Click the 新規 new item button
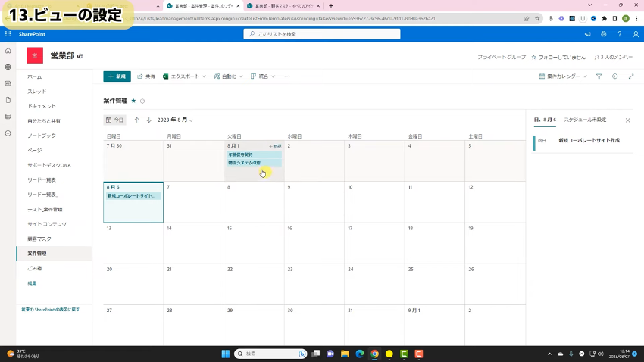644x362 pixels. 117,76
